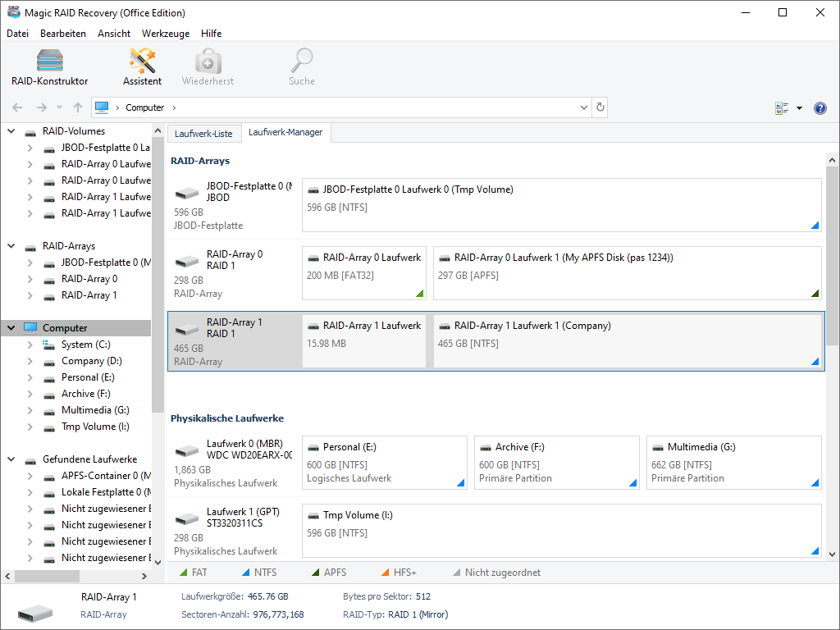Select RAID-Array 1 under RAID-Arrays tree
The width and height of the screenshot is (840, 630).
[x=89, y=295]
